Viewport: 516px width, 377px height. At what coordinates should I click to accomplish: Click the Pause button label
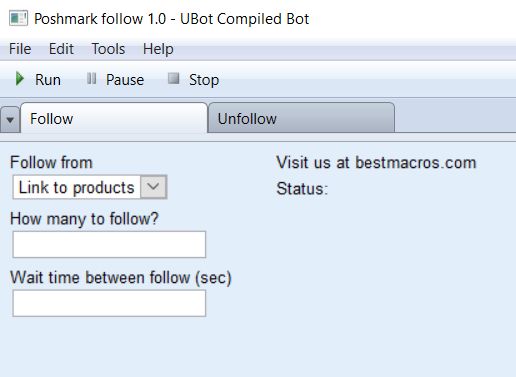coord(125,80)
